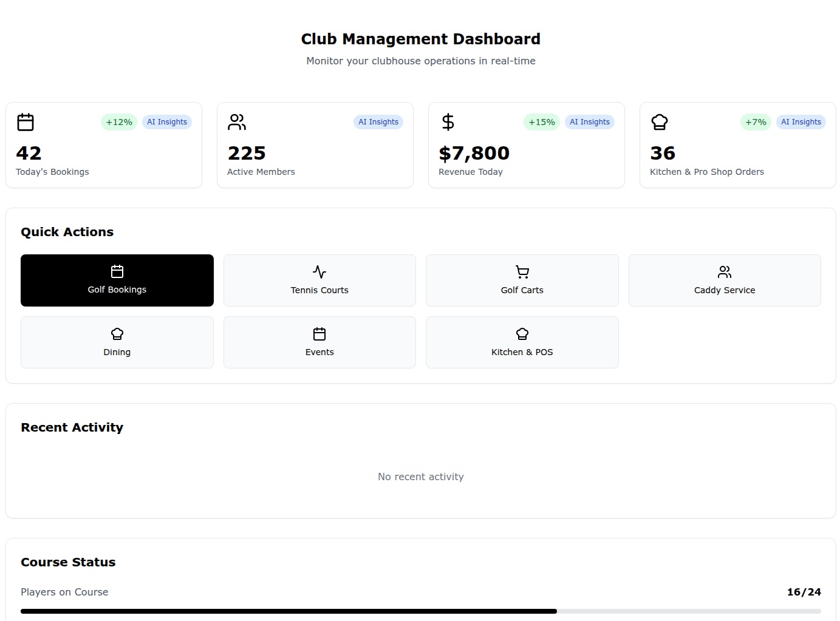
Task: Click the chef hat icon on Dining action
Action: point(117,334)
